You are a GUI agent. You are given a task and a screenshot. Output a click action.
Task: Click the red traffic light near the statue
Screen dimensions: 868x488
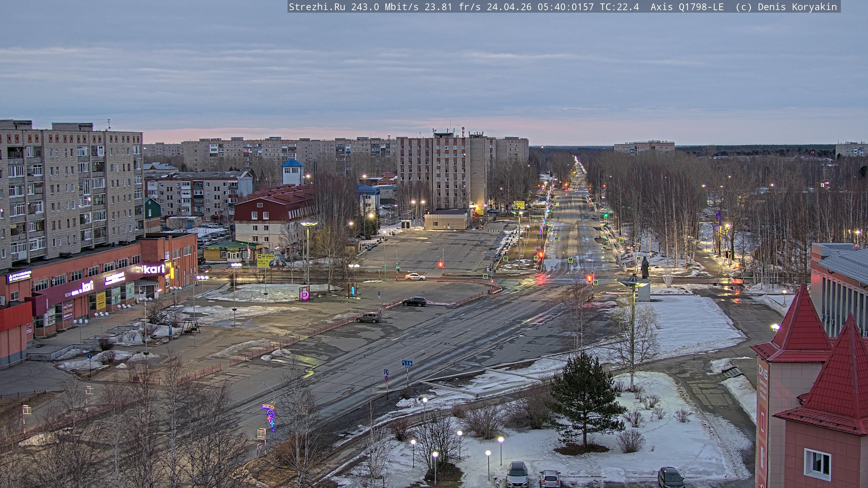pyautogui.click(x=589, y=279)
